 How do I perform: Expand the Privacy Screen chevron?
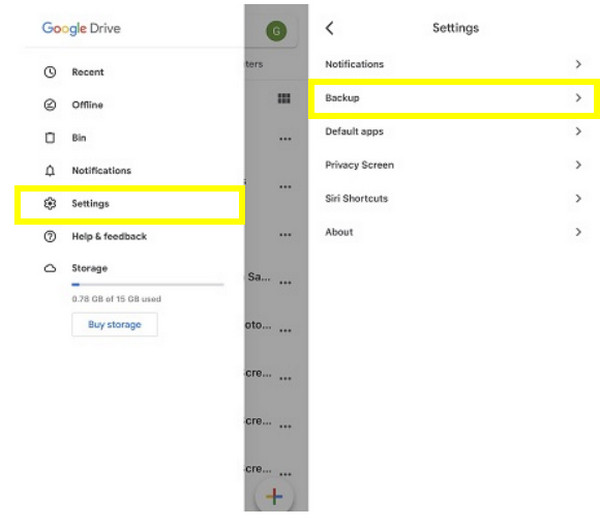coord(578,165)
